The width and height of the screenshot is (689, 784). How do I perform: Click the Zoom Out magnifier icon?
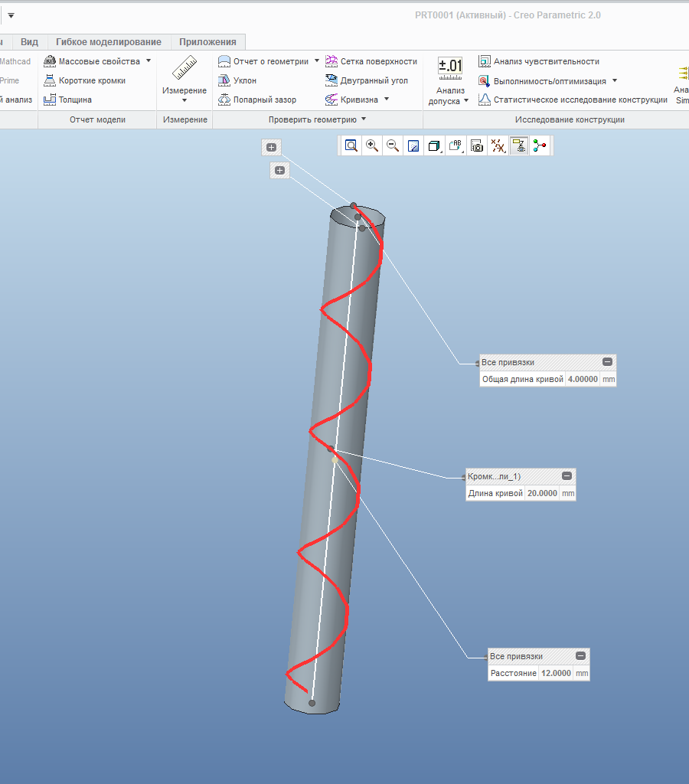pyautogui.click(x=393, y=145)
